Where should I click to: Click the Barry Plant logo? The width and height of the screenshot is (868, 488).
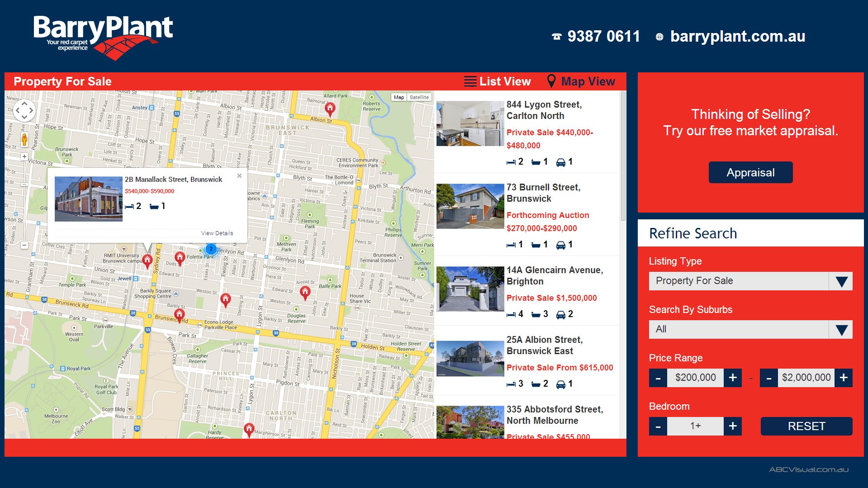pyautogui.click(x=103, y=38)
